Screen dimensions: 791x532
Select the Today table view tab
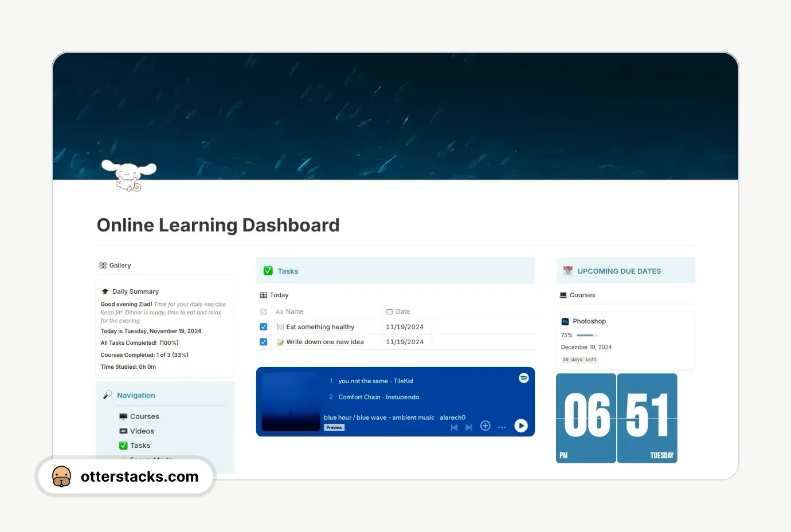274,295
